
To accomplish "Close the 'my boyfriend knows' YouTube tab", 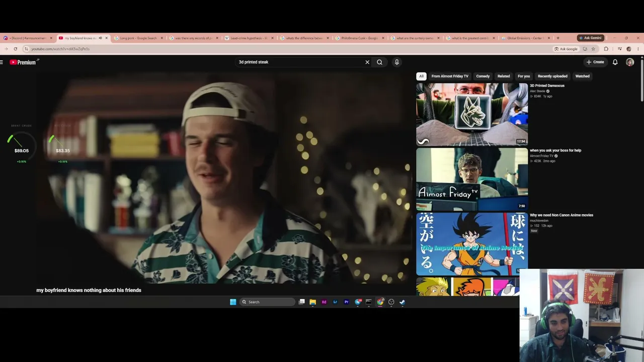I will tap(106, 38).
